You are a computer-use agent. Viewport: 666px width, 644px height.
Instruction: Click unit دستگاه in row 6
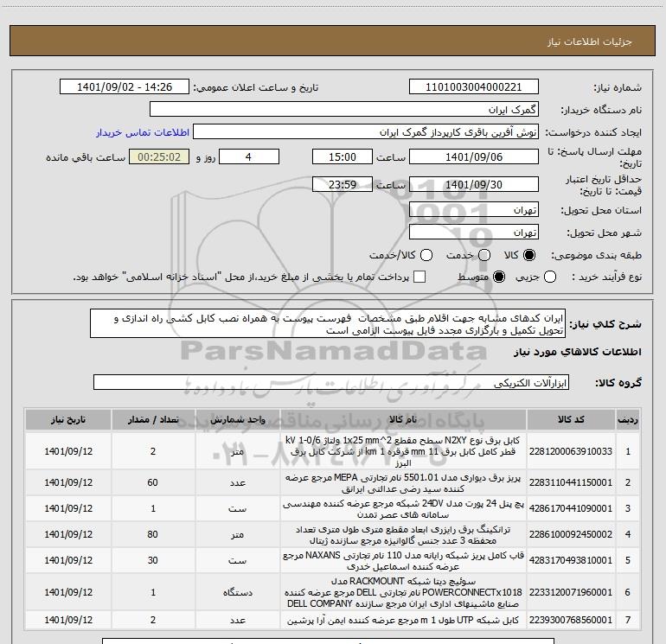click(x=238, y=592)
